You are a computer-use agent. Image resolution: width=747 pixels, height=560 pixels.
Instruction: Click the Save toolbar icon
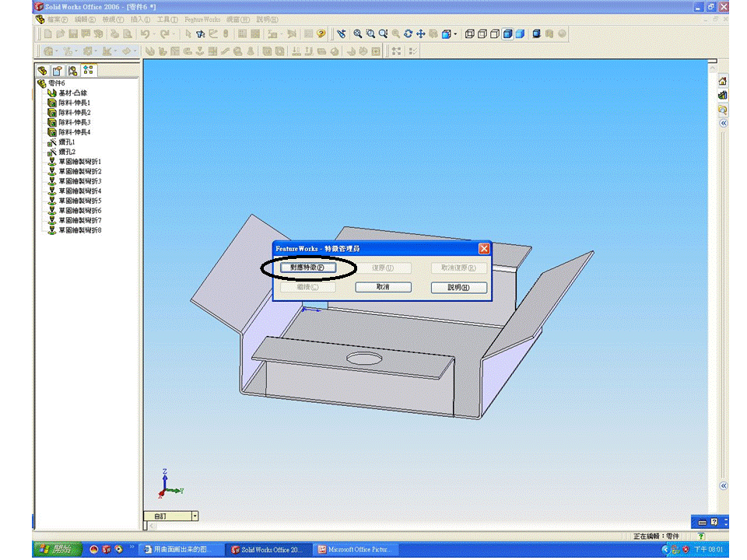[73, 33]
